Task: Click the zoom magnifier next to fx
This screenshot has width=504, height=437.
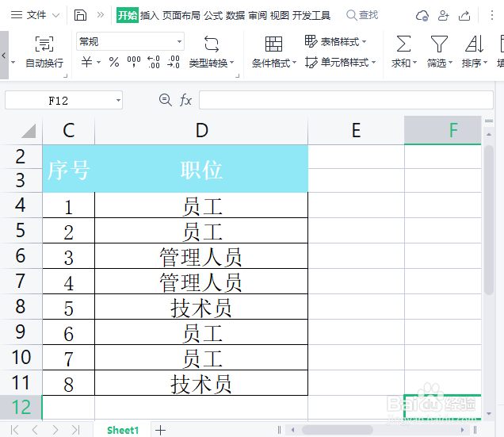Action: pos(166,100)
